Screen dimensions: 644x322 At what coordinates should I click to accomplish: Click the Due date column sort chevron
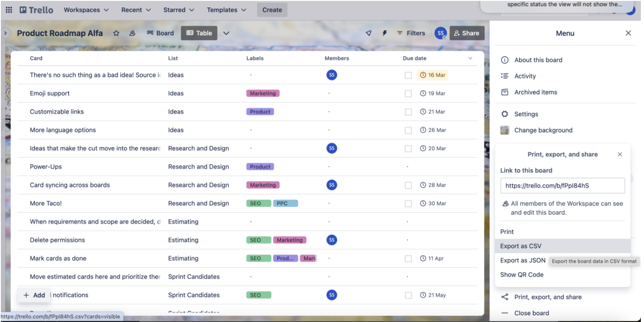[470, 58]
